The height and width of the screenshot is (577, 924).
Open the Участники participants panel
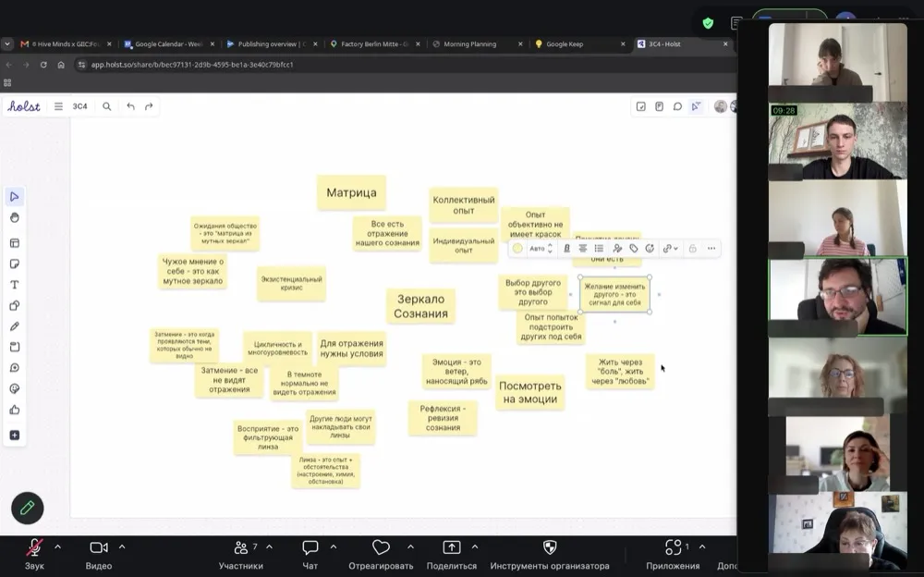[241, 555]
